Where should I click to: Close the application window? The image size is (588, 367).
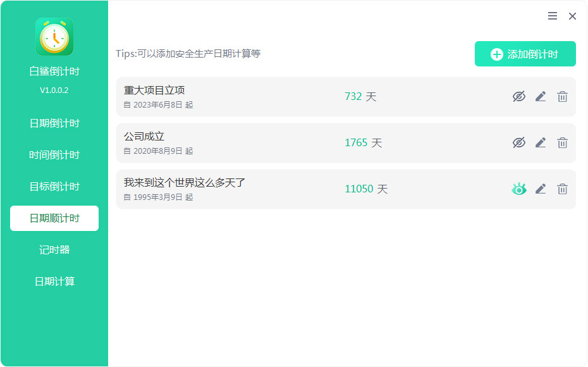tap(572, 16)
